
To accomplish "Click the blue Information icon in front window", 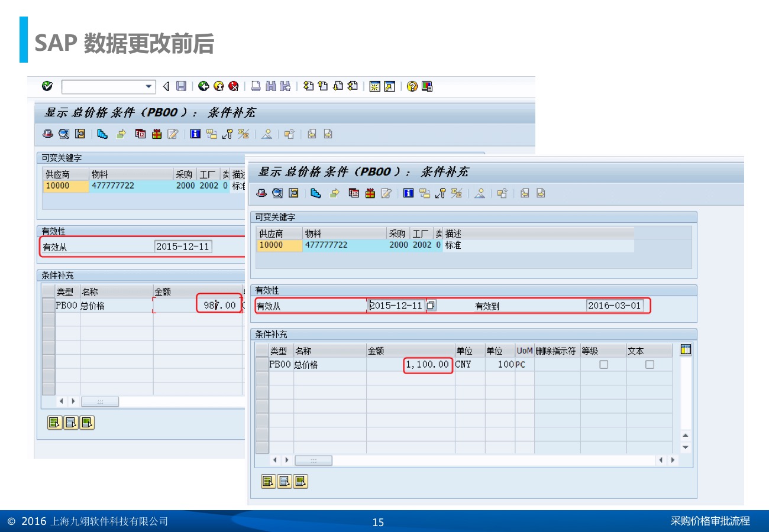I will (408, 193).
